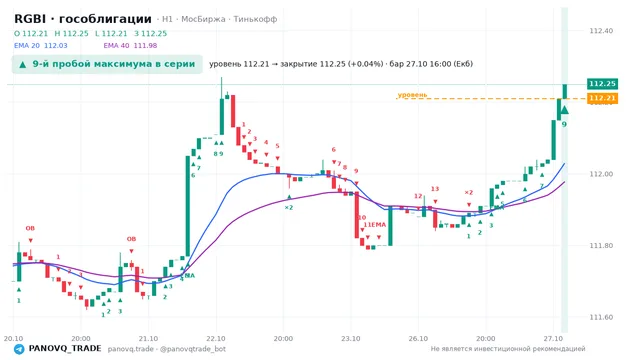Screen dimensions: 640x360
Task: Click the red '11EMA' chart annotation
Action: point(375,225)
